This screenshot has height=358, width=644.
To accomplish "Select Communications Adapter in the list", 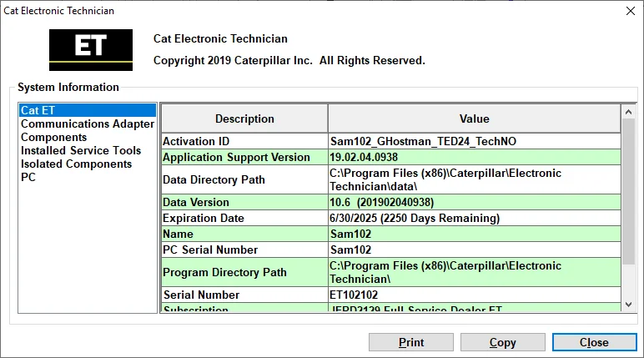I will coord(87,124).
